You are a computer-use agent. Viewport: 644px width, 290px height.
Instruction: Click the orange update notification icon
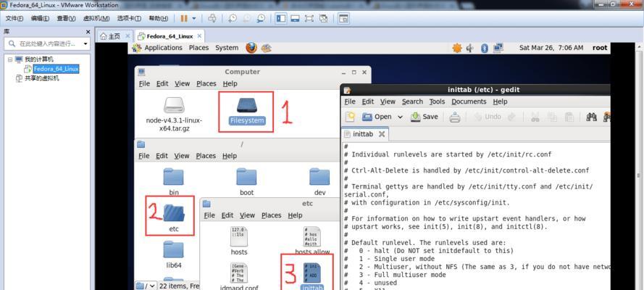(x=457, y=48)
